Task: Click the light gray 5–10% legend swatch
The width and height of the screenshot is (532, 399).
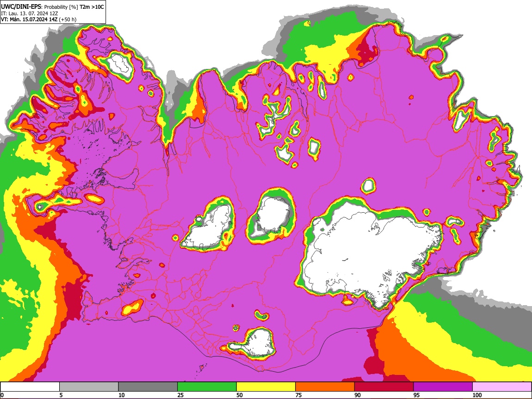Action: [x=89, y=387]
